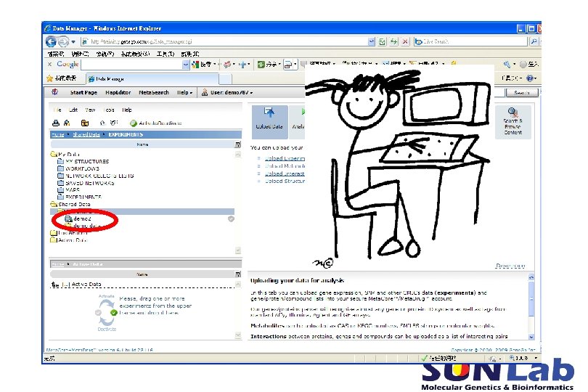
Task: Click the Live Search magnifier button
Action: [534, 41]
